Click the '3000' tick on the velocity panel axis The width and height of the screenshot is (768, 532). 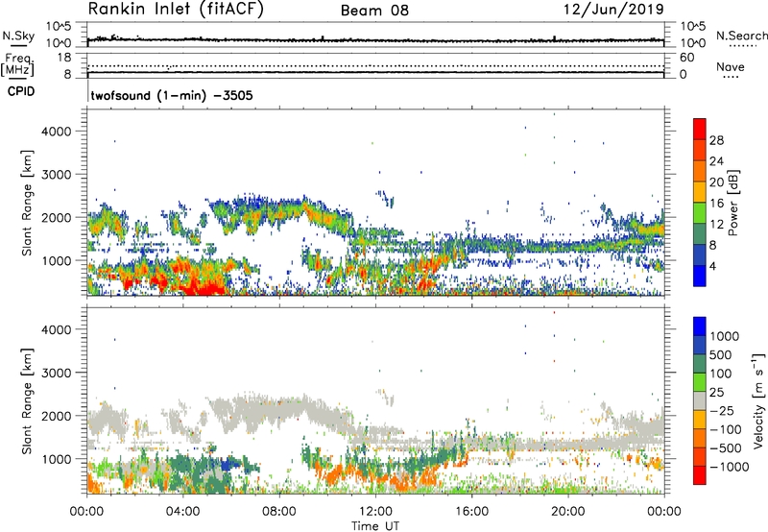pyautogui.click(x=57, y=373)
